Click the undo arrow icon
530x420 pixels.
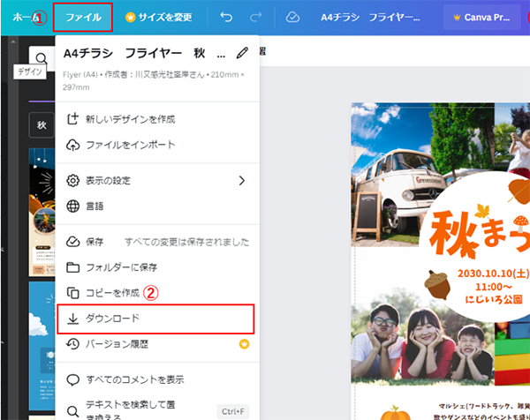[226, 17]
